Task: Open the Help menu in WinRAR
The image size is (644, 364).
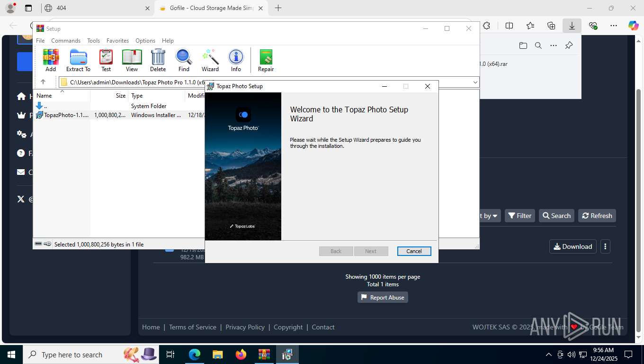Action: [x=168, y=41]
